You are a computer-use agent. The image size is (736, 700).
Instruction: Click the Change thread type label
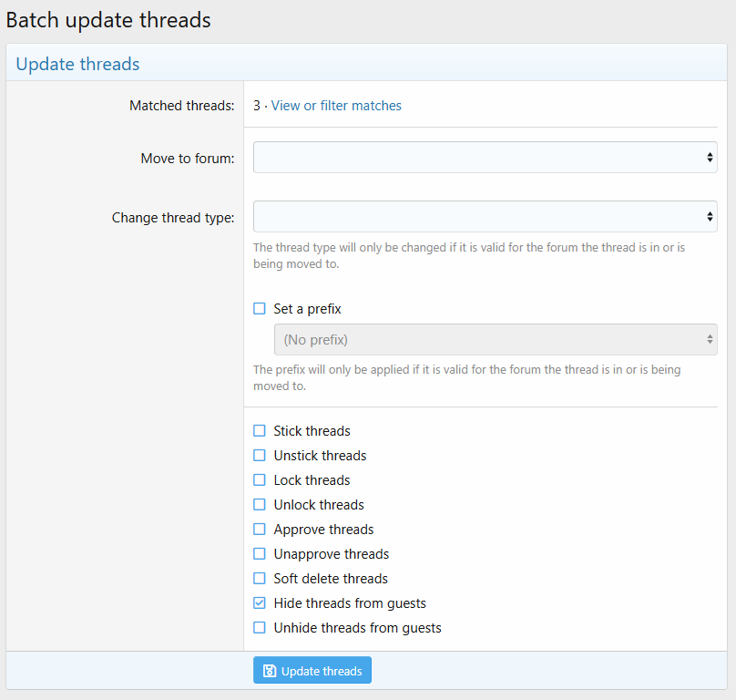click(173, 218)
